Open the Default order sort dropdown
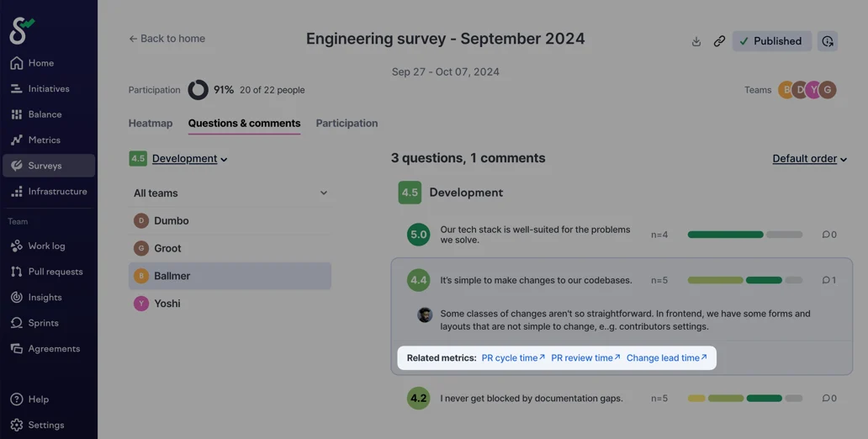This screenshot has height=439, width=868. coord(809,158)
